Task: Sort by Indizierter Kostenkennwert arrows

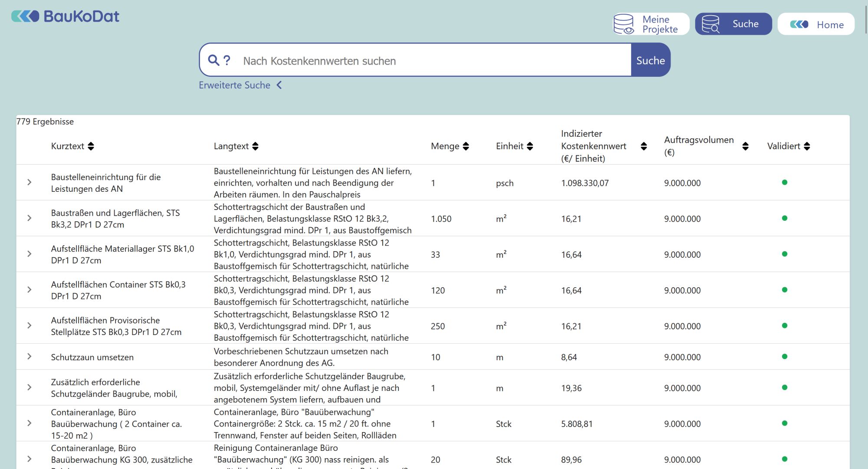Action: (x=644, y=146)
